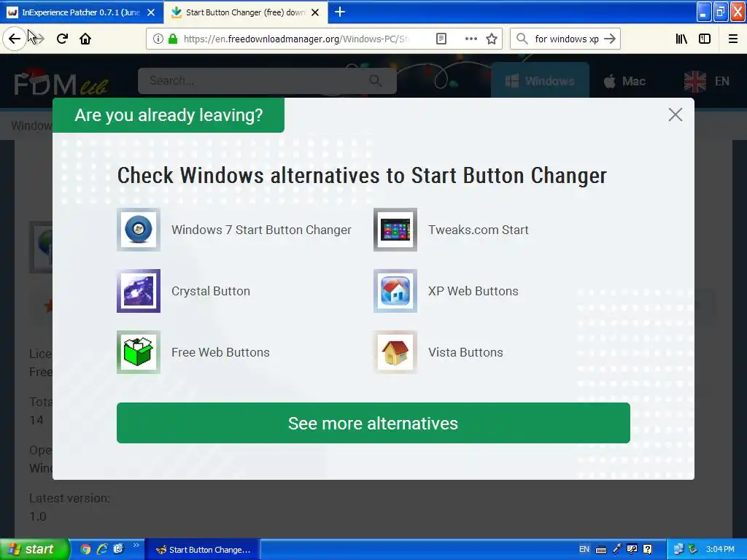Click the site search magnifier icon

point(376,80)
